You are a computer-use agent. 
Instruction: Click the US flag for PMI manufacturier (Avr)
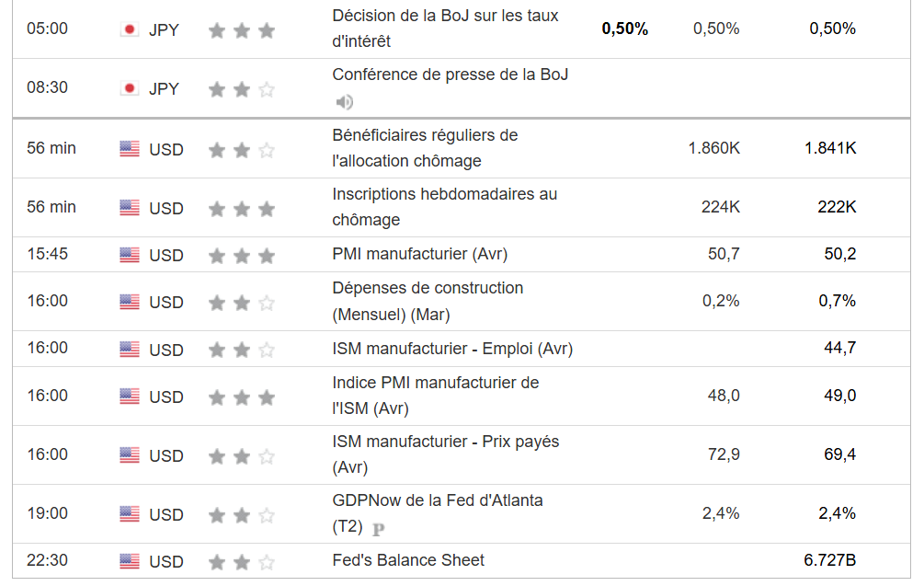point(130,255)
